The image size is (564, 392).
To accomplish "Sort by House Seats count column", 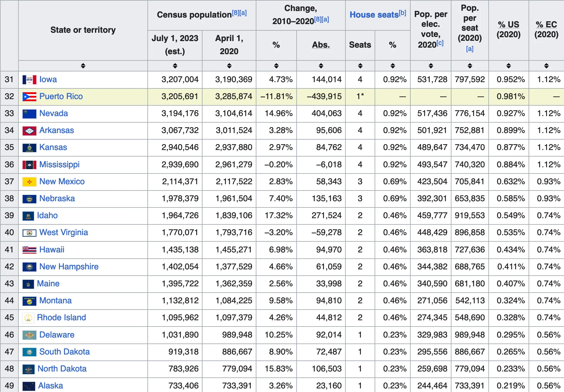I will (x=360, y=66).
